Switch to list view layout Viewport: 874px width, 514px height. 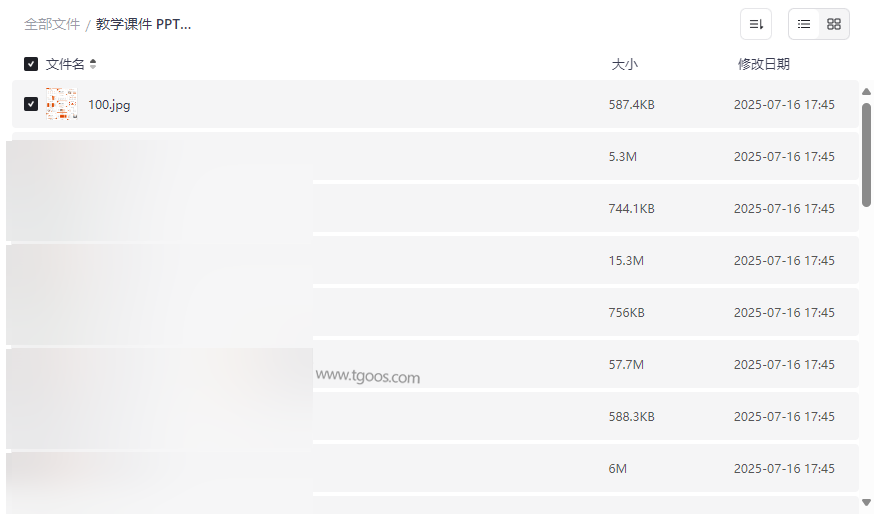tap(804, 24)
